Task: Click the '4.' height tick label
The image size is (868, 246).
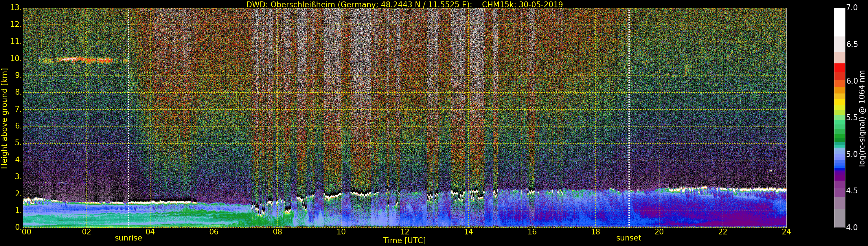Action: 18,160
